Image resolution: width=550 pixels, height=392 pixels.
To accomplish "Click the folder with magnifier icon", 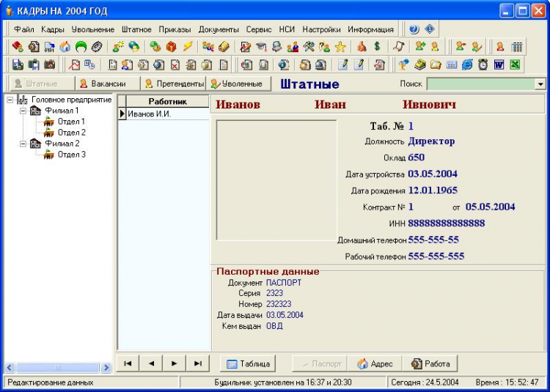I will tap(436, 64).
